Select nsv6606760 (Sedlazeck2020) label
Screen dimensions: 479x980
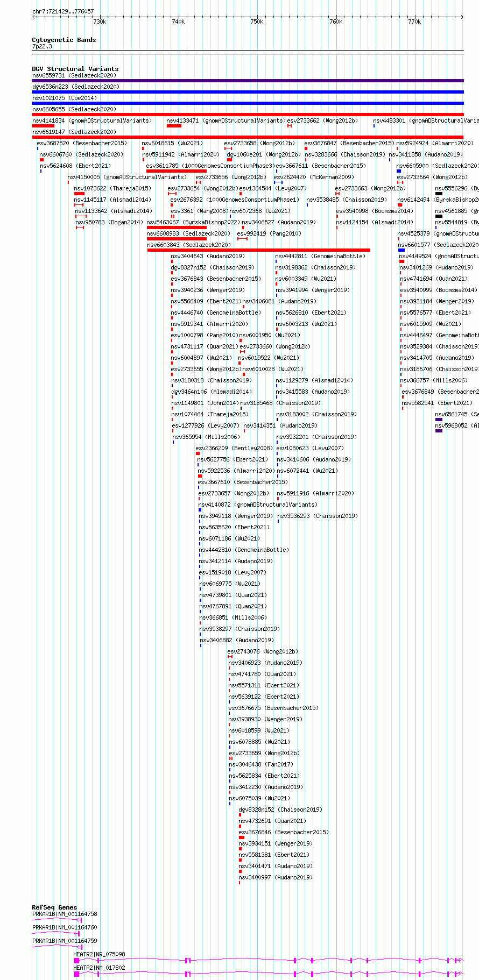[x=81, y=154]
